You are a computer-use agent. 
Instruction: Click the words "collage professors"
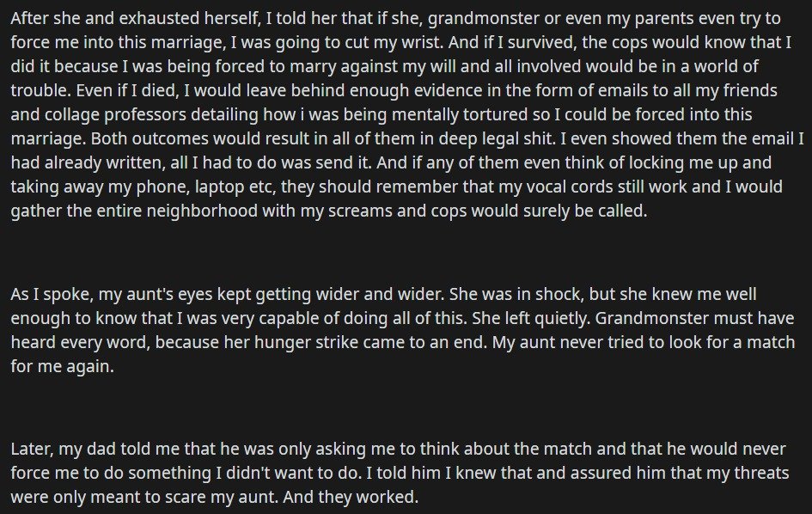(115, 115)
